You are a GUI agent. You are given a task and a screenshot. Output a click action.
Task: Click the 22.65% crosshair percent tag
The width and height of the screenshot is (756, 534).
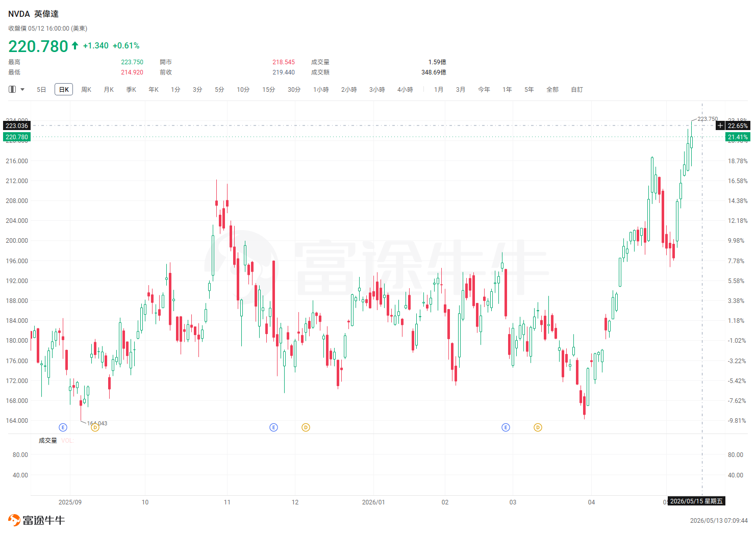click(738, 125)
